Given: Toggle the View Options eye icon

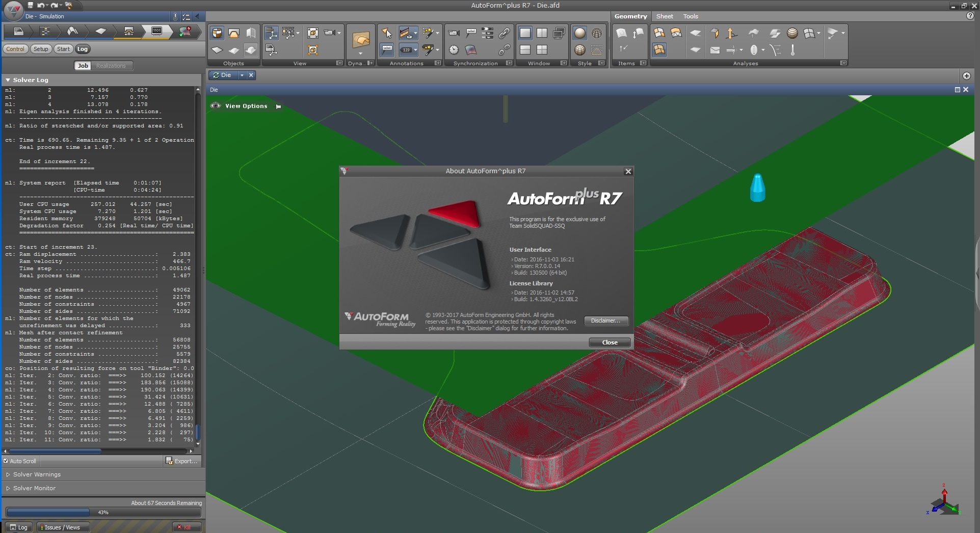Looking at the screenshot, I should 215,105.
